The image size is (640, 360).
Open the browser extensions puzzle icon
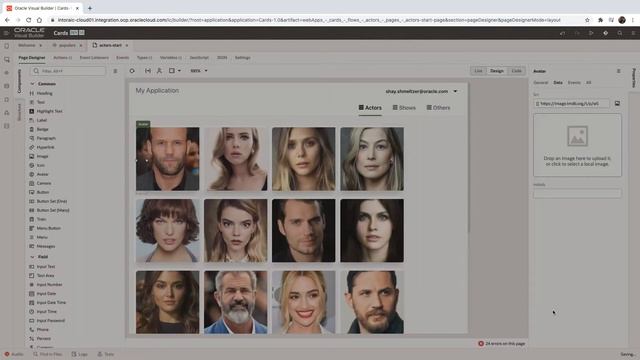click(x=600, y=20)
